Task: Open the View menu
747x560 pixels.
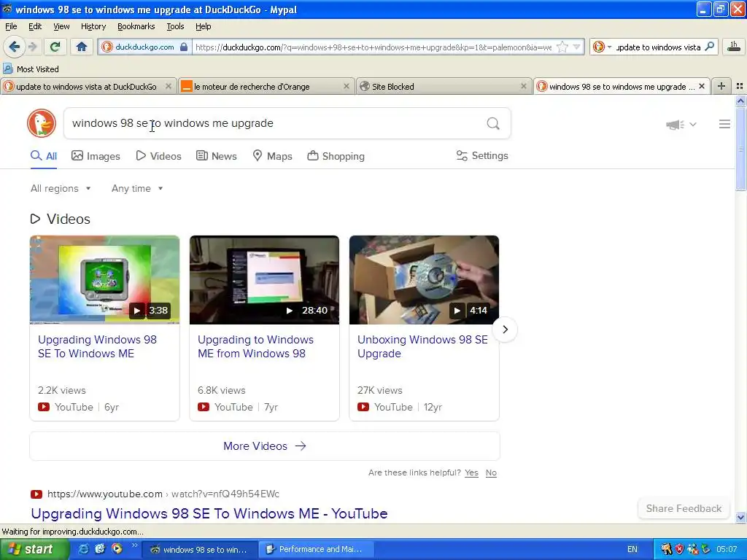Action: (x=61, y=27)
